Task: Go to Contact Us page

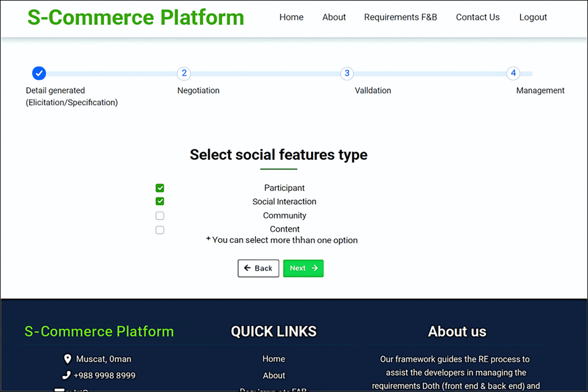Action: 477,17
